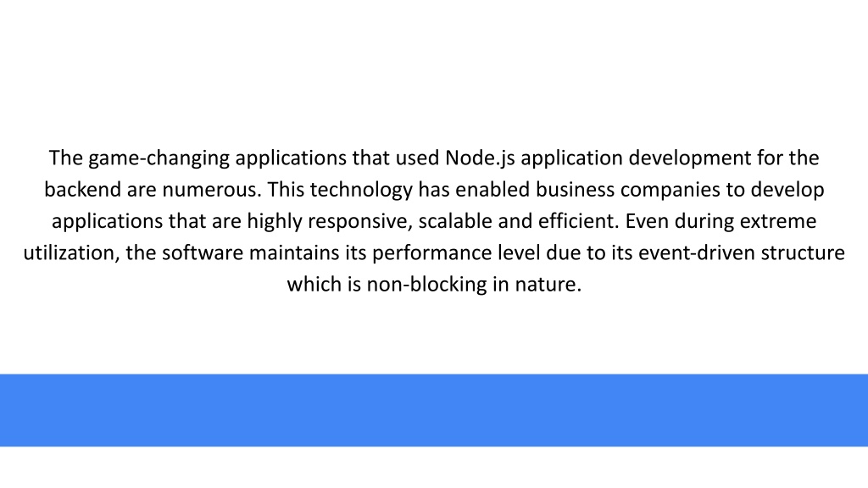
Task: Click the word "non-blocking" in last line
Action: pos(426,285)
